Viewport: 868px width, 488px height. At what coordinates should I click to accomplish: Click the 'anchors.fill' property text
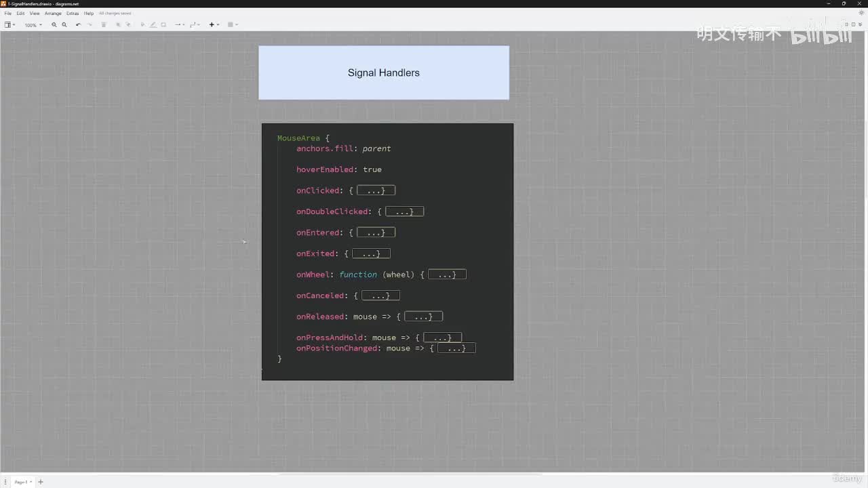(x=325, y=148)
